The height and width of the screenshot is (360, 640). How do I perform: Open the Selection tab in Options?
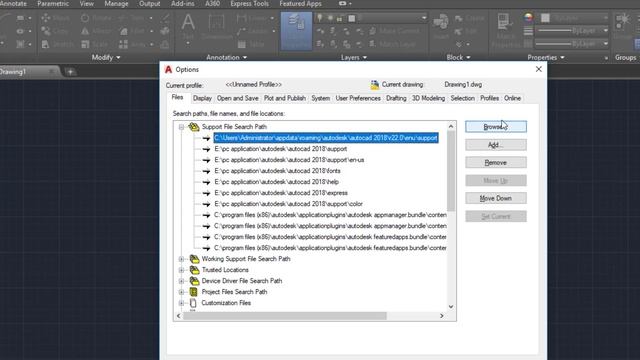click(462, 98)
